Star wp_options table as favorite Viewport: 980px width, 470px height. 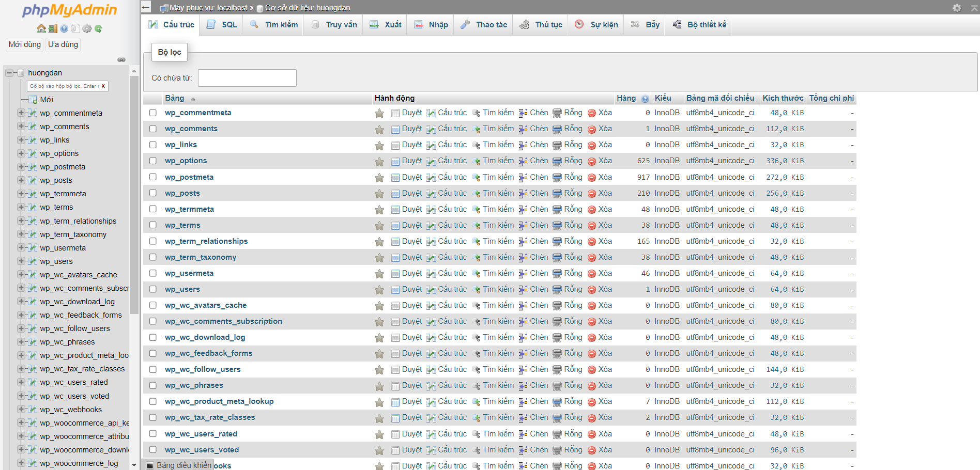click(379, 161)
